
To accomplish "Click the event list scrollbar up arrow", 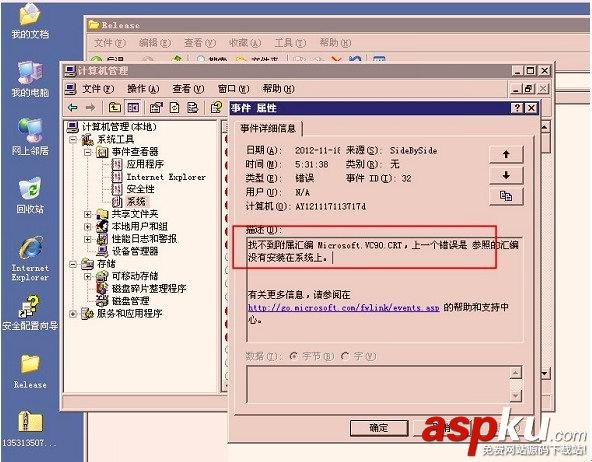I will coord(545,128).
